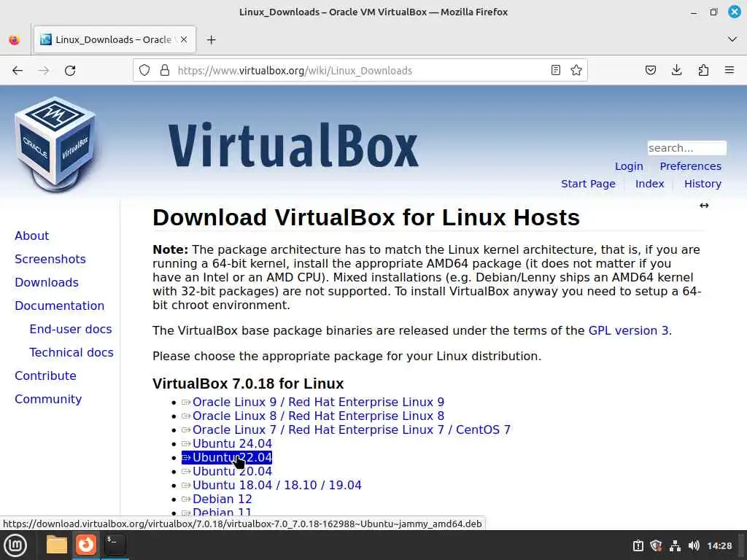Open the Firefox hamburger menu
This screenshot has height=560, width=747.
click(x=729, y=71)
